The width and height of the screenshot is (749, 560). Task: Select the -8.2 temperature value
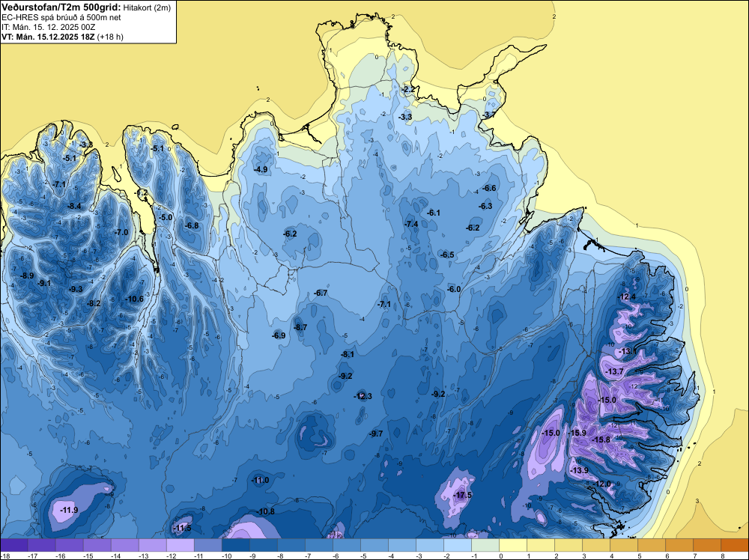point(94,304)
